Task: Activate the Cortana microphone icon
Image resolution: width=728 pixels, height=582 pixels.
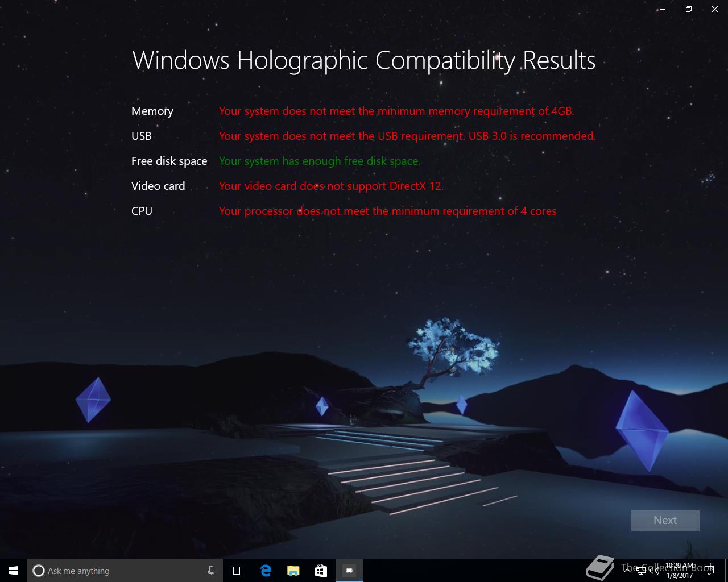Action: [211, 571]
